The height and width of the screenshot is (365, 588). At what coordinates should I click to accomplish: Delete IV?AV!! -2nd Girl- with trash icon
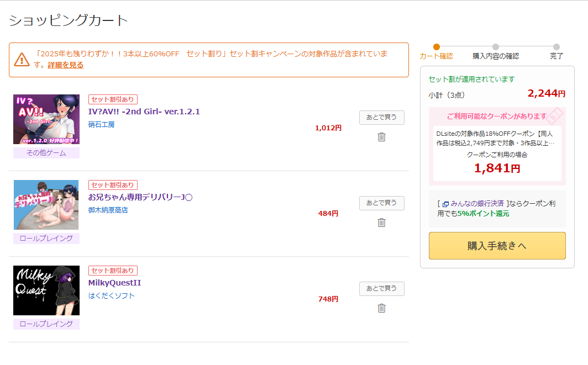(381, 137)
